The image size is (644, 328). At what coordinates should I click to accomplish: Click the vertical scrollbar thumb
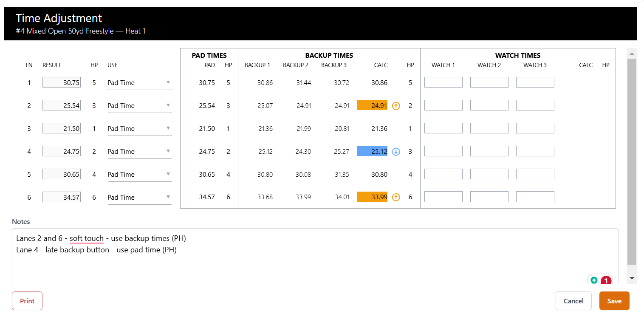(x=632, y=161)
